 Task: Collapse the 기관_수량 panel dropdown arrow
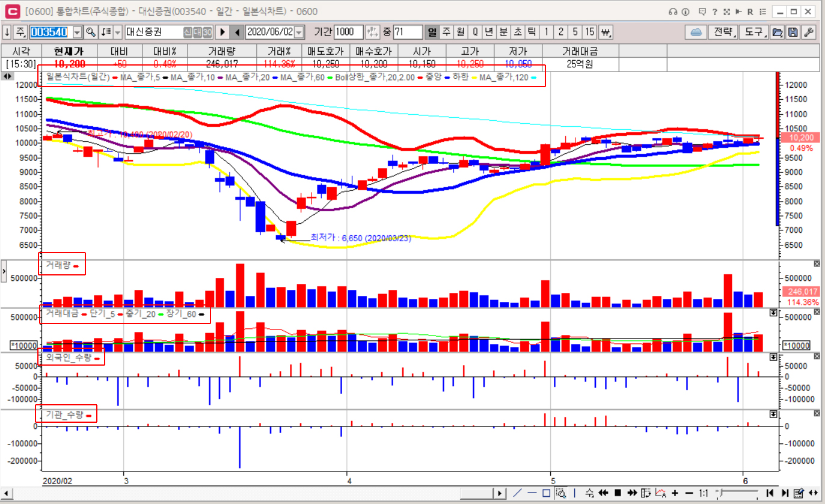point(773,414)
